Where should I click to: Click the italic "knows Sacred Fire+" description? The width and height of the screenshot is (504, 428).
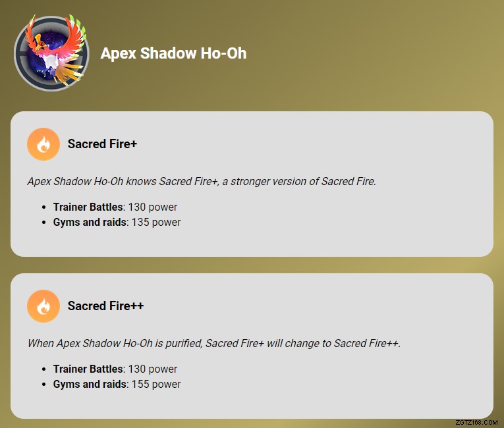pyautogui.click(x=202, y=181)
